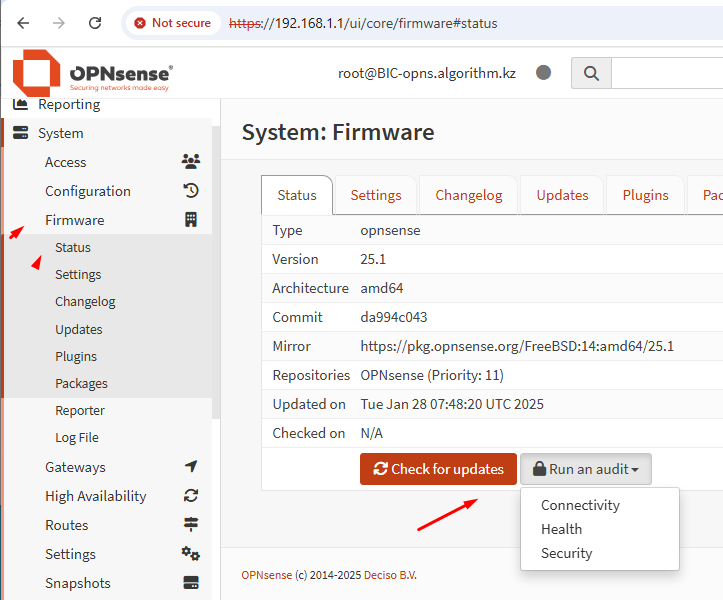Click the architecture value amd64

click(382, 288)
